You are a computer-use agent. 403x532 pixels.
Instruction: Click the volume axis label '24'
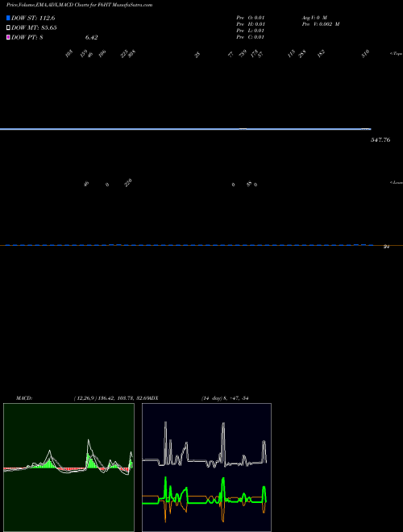coord(386,247)
